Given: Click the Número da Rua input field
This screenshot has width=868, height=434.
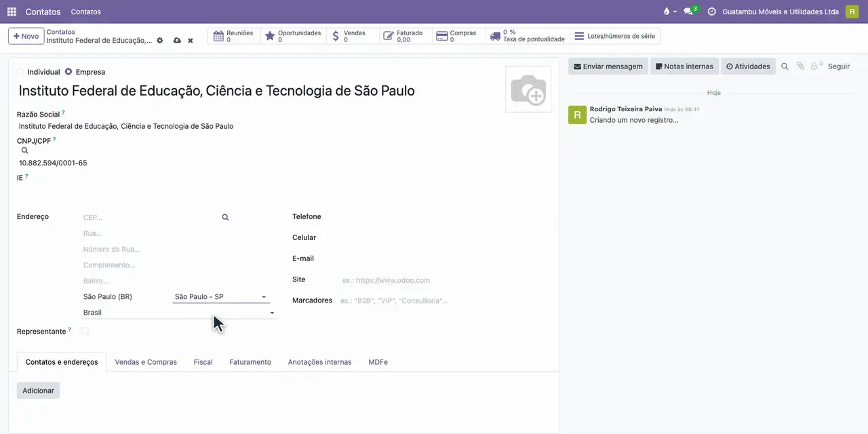Looking at the screenshot, I should [179, 250].
